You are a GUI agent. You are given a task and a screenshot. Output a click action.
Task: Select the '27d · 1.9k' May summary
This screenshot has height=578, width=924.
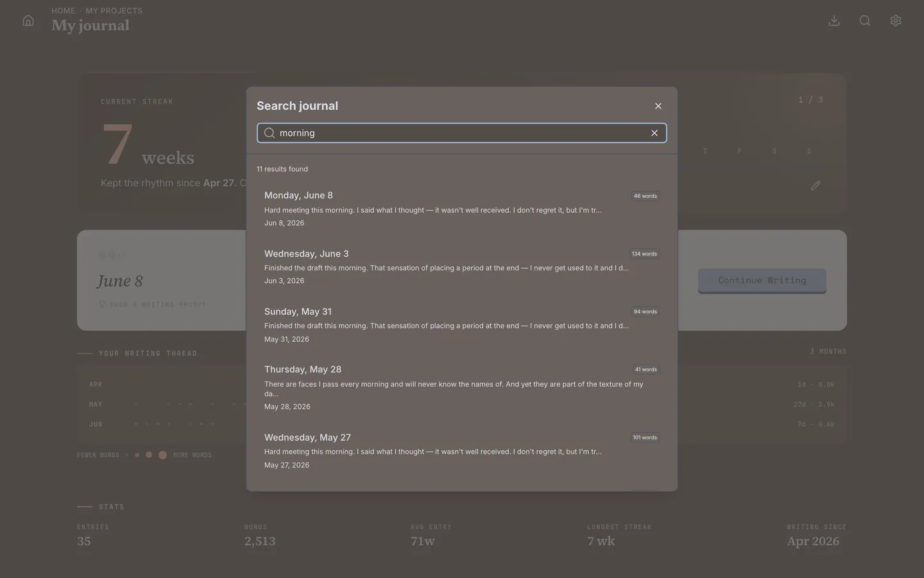(814, 405)
